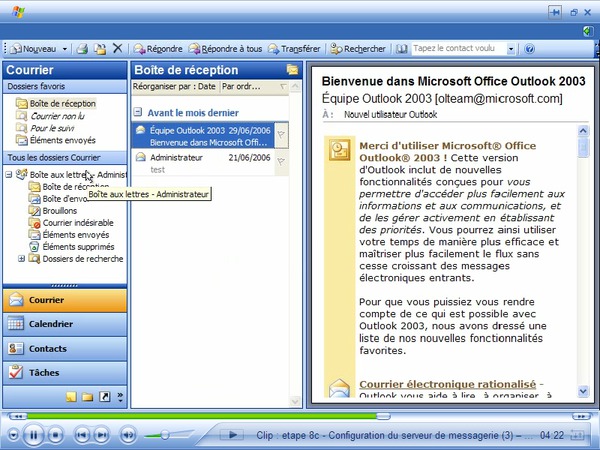600x450 pixels.
Task: Open the contact search dropdown arrow
Action: click(510, 49)
